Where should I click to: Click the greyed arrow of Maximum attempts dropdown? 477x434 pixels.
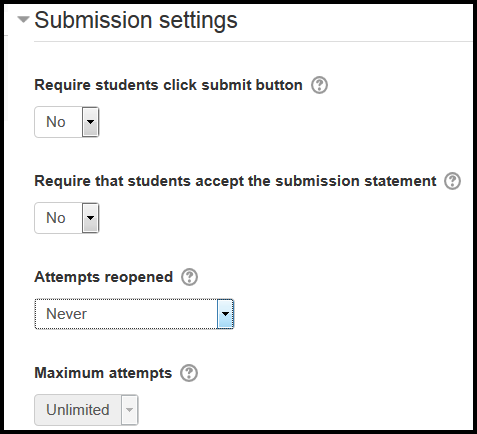[x=130, y=410]
